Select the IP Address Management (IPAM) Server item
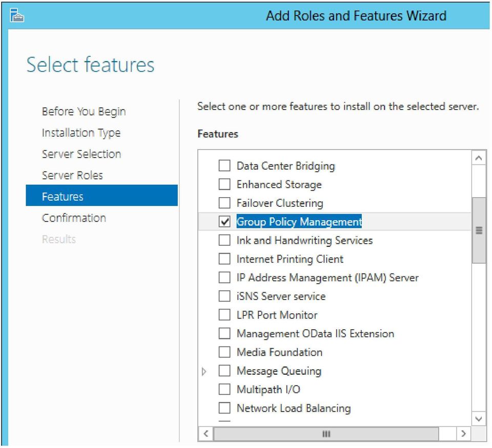This screenshot has width=492, height=448. [x=327, y=278]
